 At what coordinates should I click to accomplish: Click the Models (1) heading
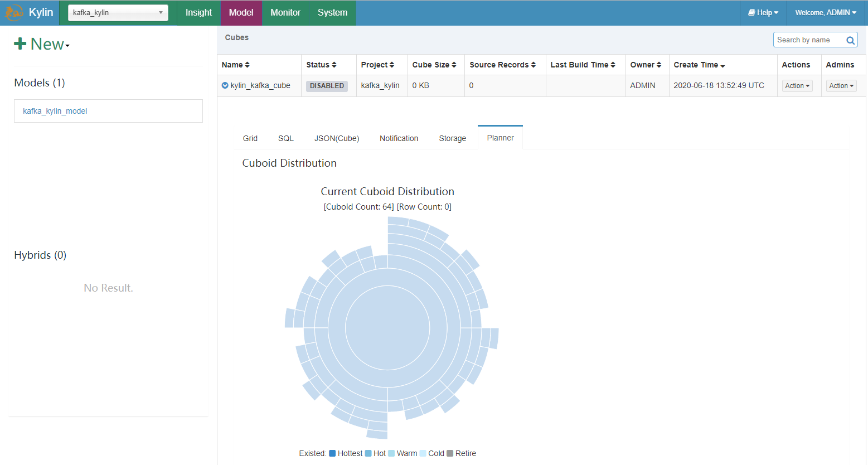[40, 83]
